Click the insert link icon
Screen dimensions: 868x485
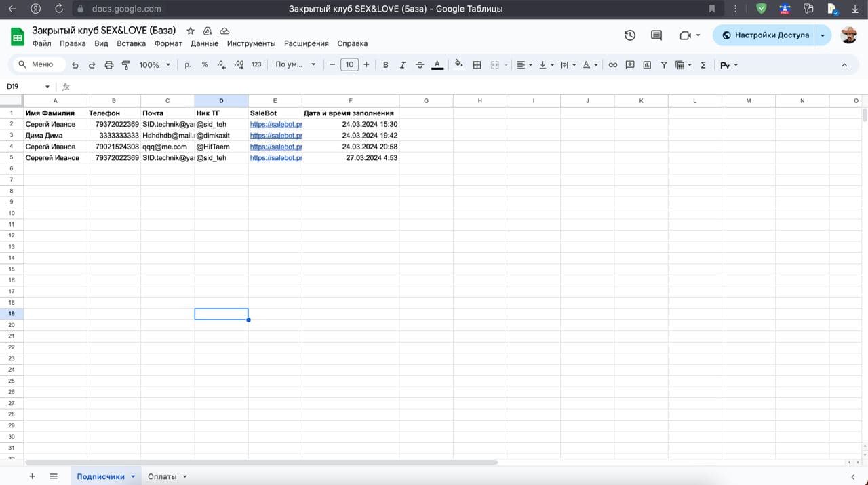pyautogui.click(x=612, y=65)
